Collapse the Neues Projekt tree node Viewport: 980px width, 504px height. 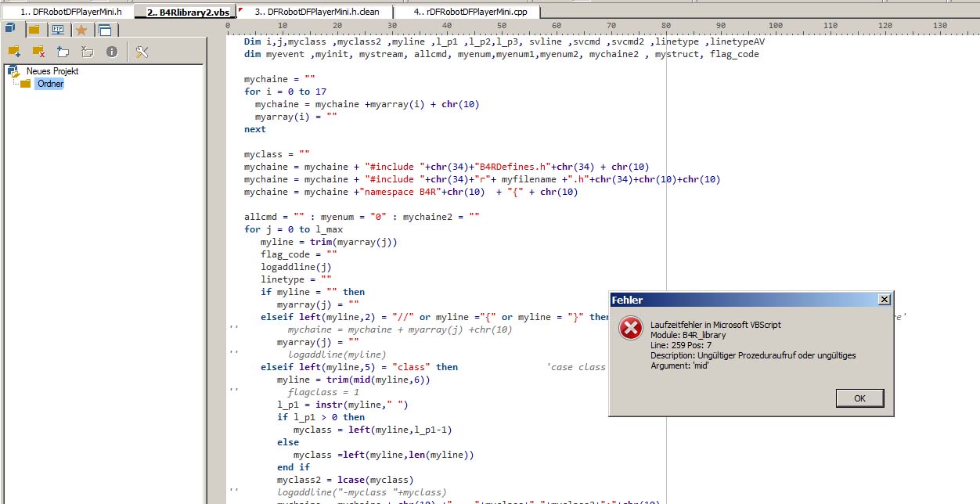pyautogui.click(x=13, y=70)
